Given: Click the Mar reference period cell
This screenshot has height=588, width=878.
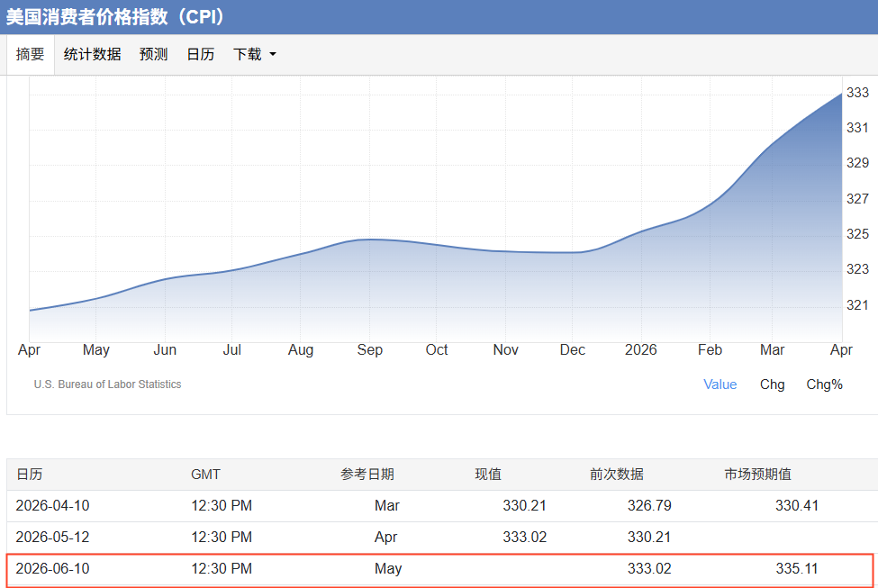Looking at the screenshot, I should pyautogui.click(x=387, y=506).
